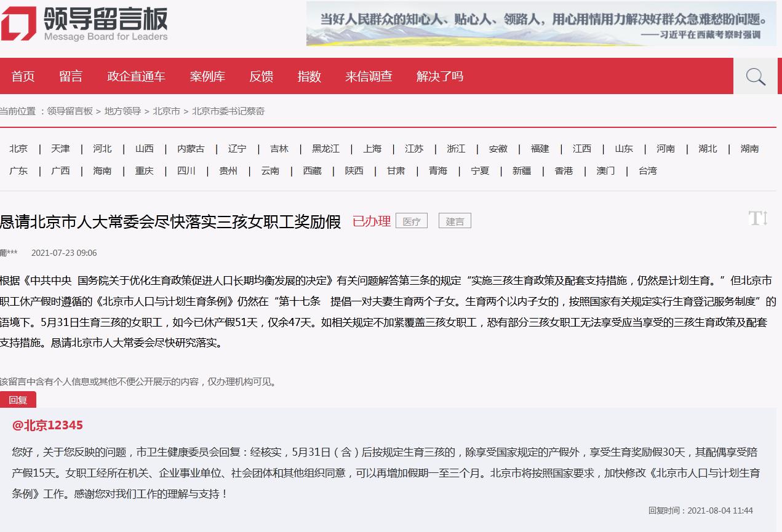Image resolution: width=782 pixels, height=532 pixels.
Task: Click the magnifier search icon
Action: (756, 76)
